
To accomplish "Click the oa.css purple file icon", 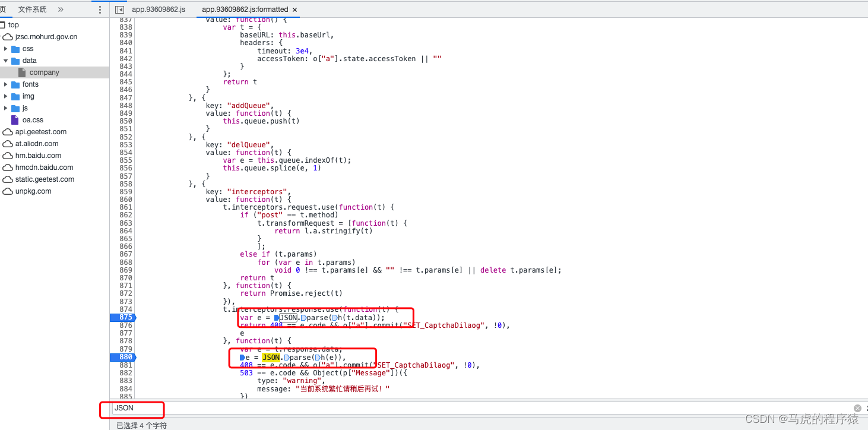I will pos(15,120).
